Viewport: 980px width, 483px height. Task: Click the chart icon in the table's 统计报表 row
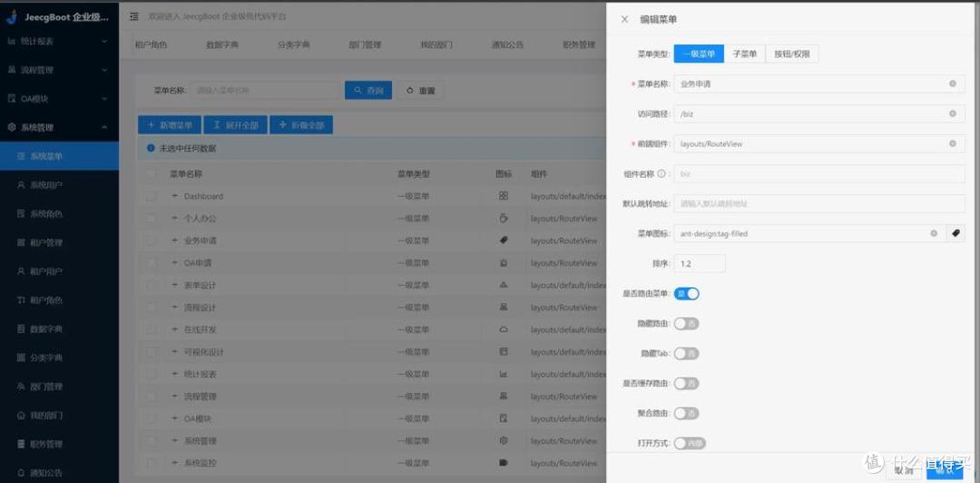503,373
